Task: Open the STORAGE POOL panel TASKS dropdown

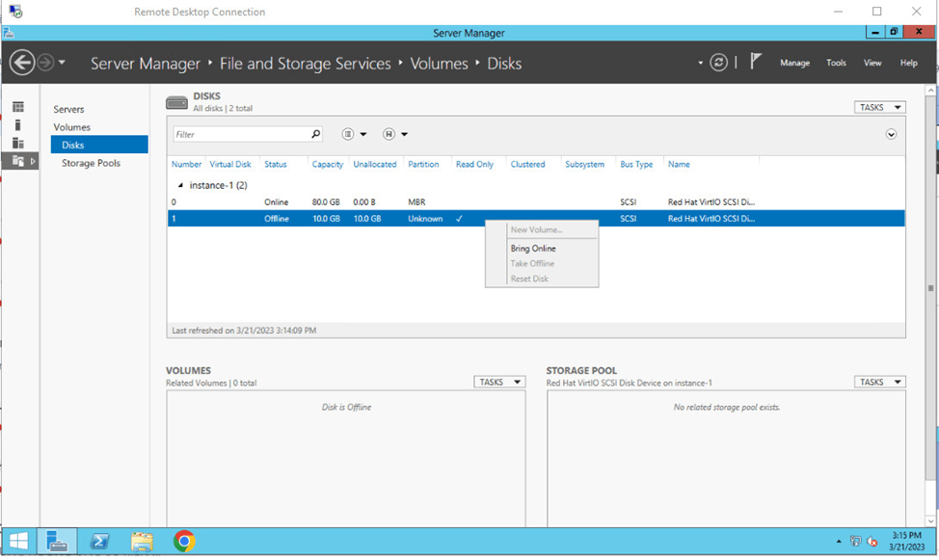Action: tap(880, 382)
